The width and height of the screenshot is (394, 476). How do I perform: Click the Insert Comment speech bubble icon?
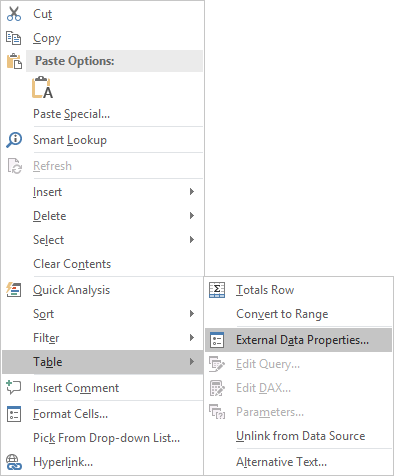[x=14, y=387]
